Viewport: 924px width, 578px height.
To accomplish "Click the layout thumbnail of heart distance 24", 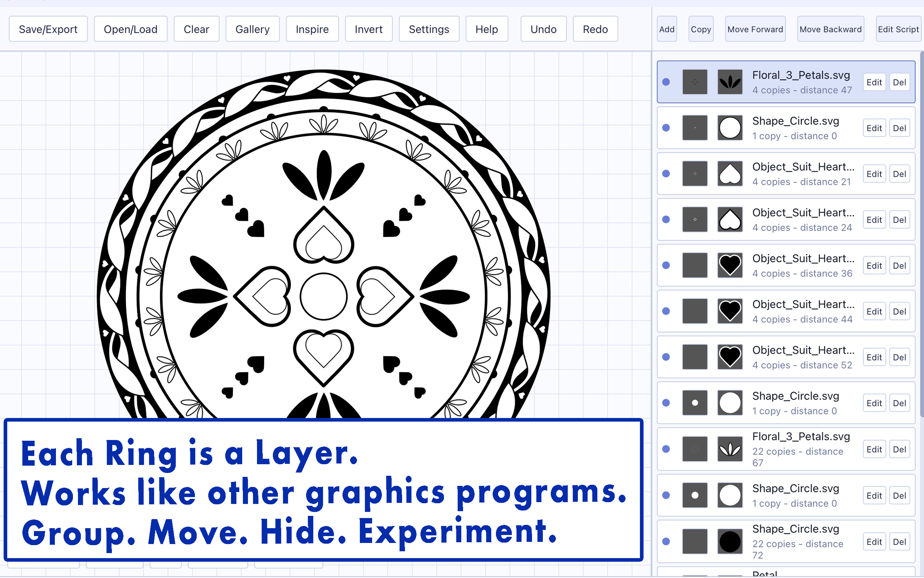I will click(x=694, y=219).
